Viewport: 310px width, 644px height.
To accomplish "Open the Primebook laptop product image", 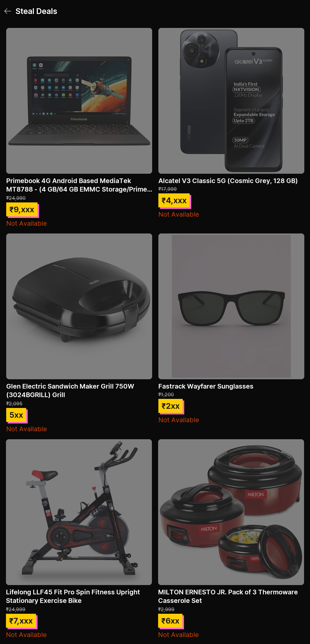I will (79, 101).
